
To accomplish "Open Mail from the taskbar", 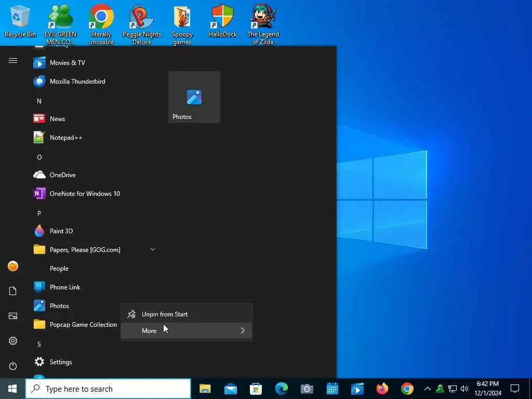I will coord(230,389).
